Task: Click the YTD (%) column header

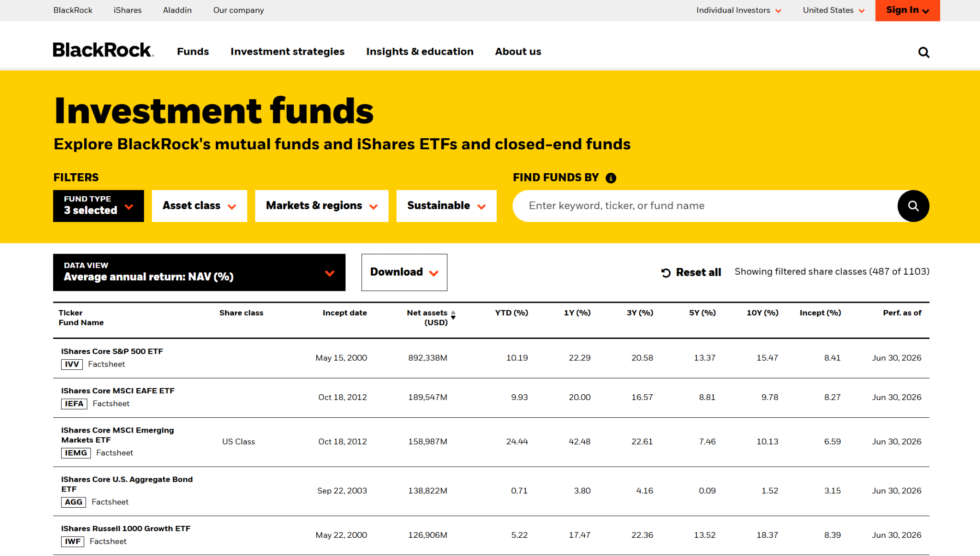Action: (x=511, y=313)
